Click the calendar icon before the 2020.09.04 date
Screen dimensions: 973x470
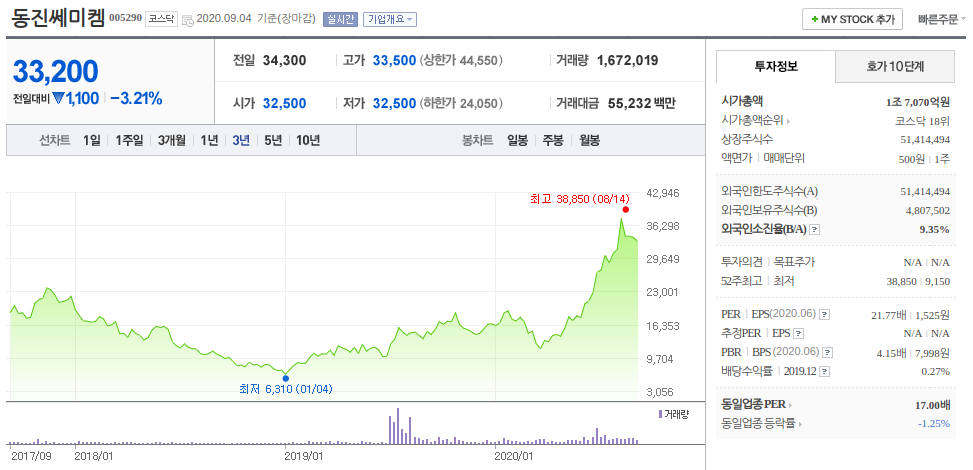[187, 19]
